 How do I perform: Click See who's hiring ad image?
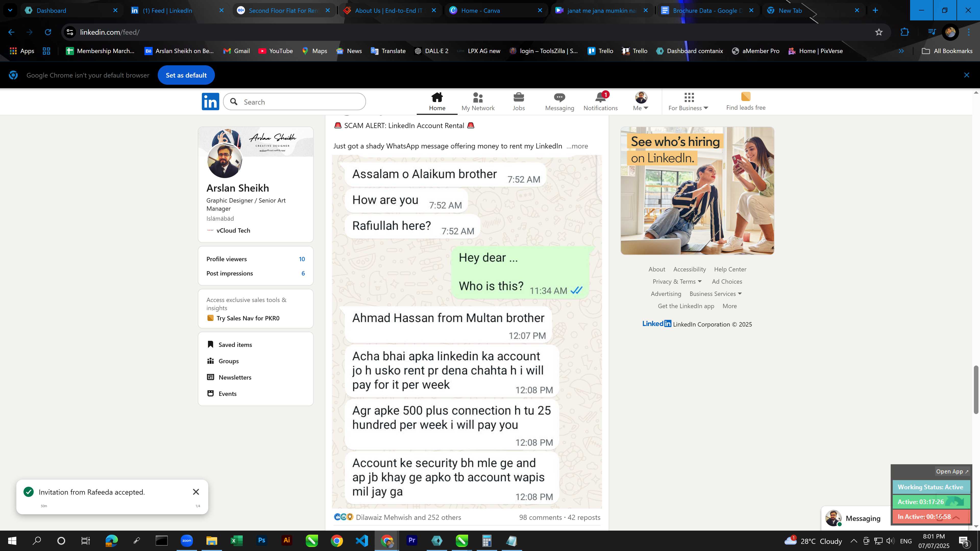(x=697, y=191)
